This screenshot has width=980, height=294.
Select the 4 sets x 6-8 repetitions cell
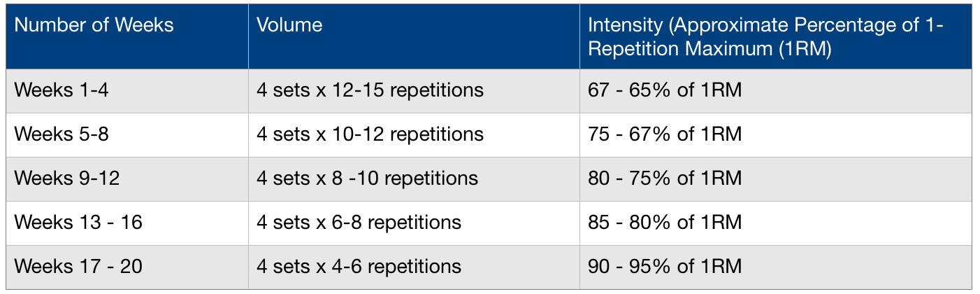point(414,223)
